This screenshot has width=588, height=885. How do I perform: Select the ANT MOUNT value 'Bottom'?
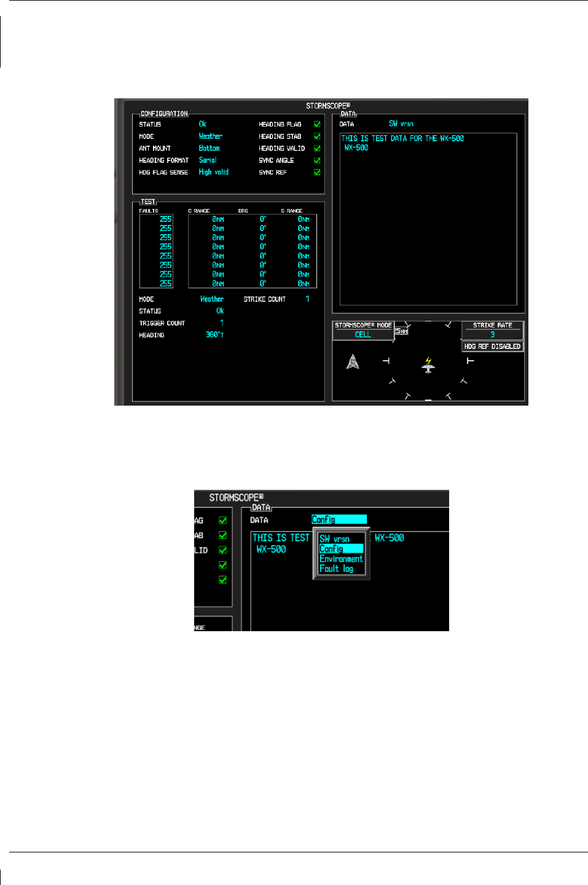click(x=209, y=148)
